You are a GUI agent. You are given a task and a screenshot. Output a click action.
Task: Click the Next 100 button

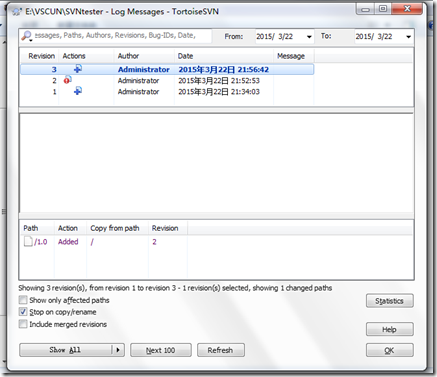click(161, 350)
